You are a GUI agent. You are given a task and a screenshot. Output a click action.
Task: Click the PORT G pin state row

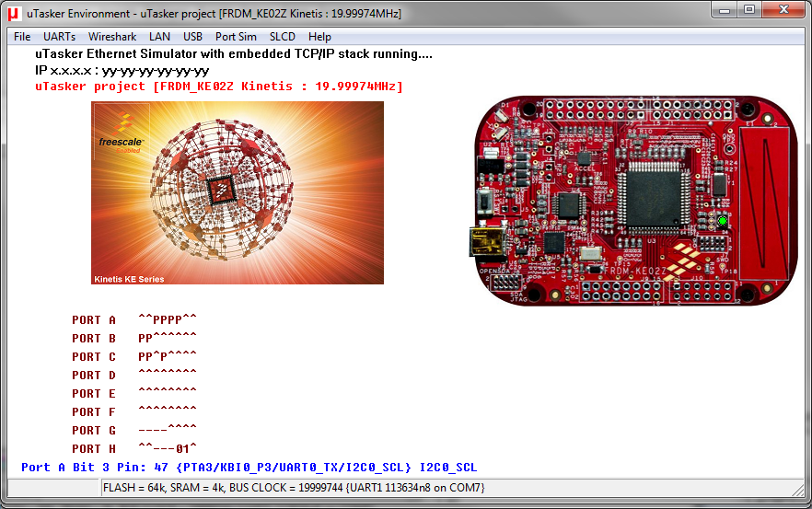point(134,430)
